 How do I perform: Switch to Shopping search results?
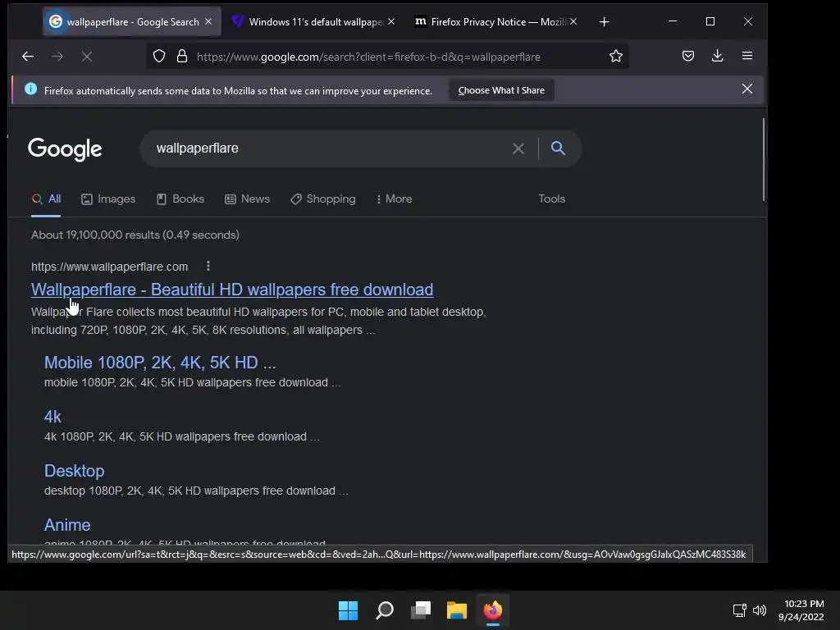click(322, 199)
